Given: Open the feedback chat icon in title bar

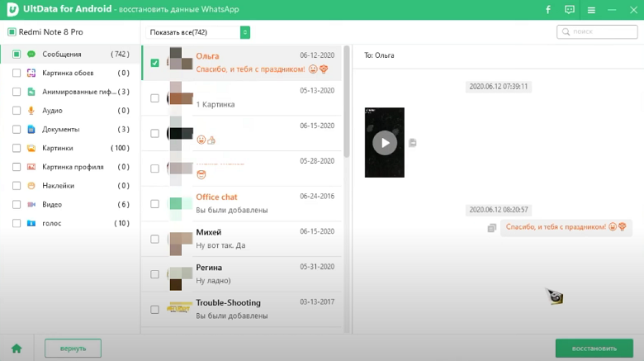Looking at the screenshot, I should [569, 9].
